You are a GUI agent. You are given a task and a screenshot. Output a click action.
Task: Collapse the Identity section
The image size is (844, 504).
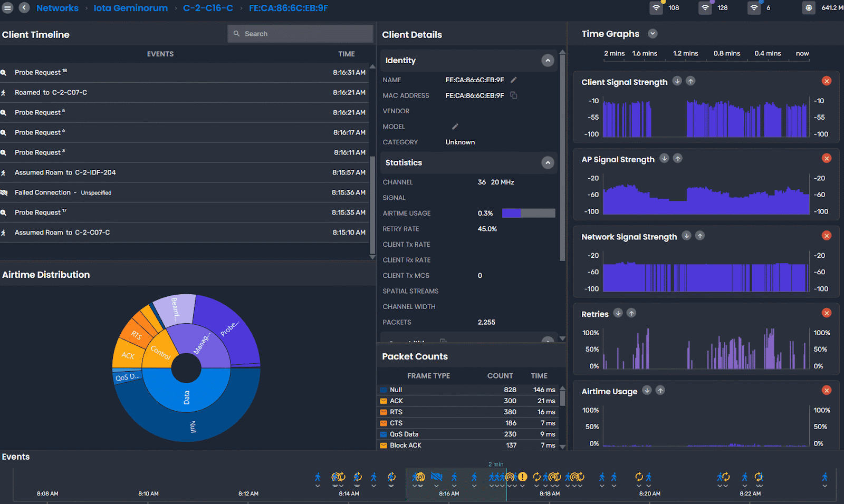(x=548, y=61)
